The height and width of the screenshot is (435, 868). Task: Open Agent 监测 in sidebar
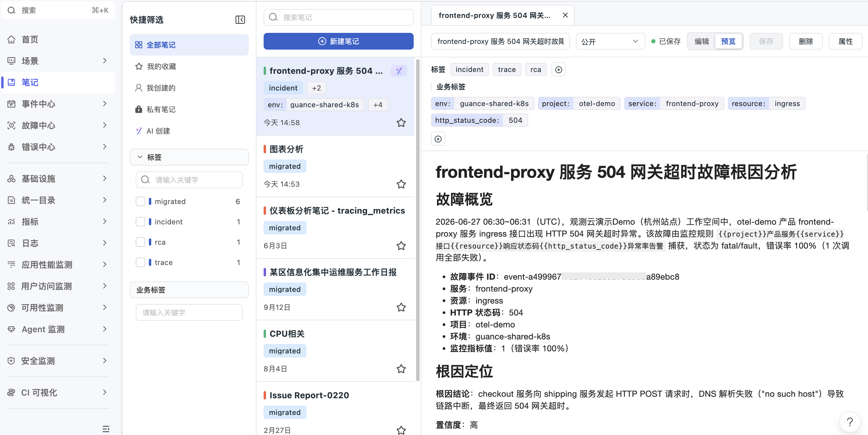(x=58, y=330)
